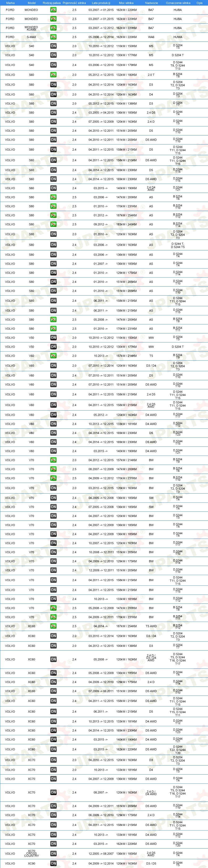Click diesel icon in V50 110kW / 150KM row

(53, 338)
